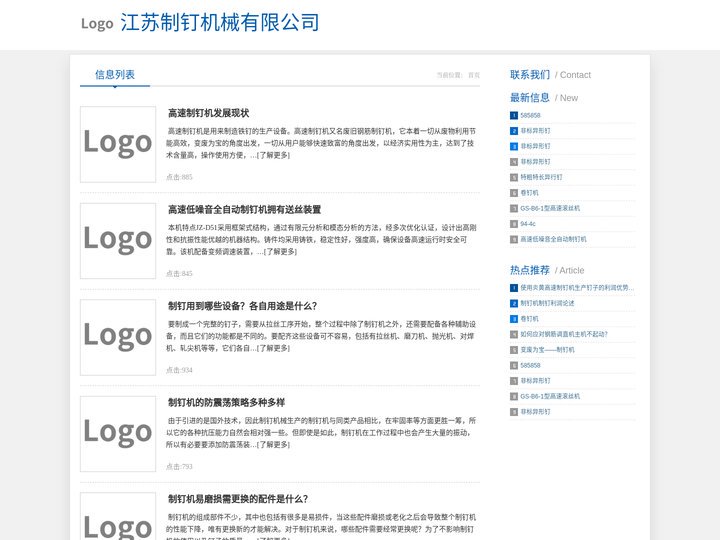This screenshot has width=720, height=540.
Task: Open 如何应对钢筋调直机主机不起动？ link
Action: (564, 334)
